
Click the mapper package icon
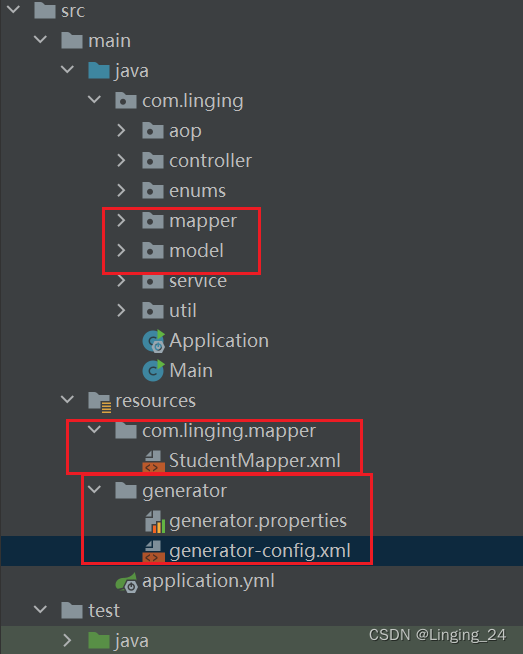pyautogui.click(x=153, y=221)
